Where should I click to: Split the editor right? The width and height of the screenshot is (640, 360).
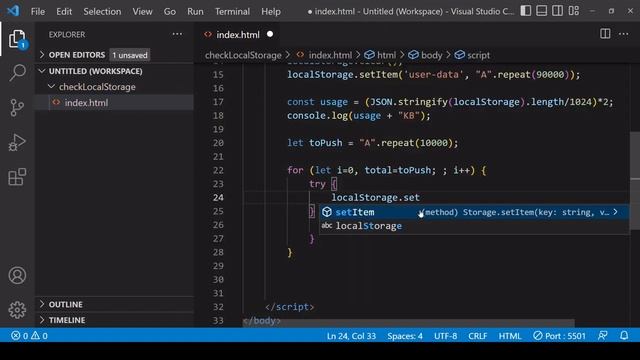[x=605, y=34]
